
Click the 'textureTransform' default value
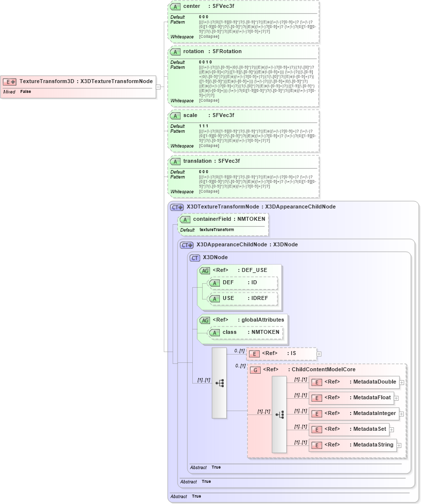(x=217, y=230)
